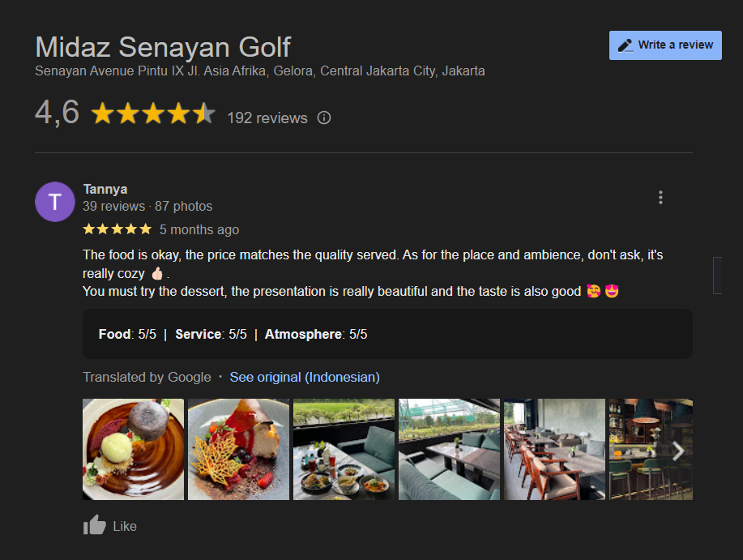This screenshot has height=560, width=743.
Task: Show next photos with the right chevron arrow
Action: 678,451
